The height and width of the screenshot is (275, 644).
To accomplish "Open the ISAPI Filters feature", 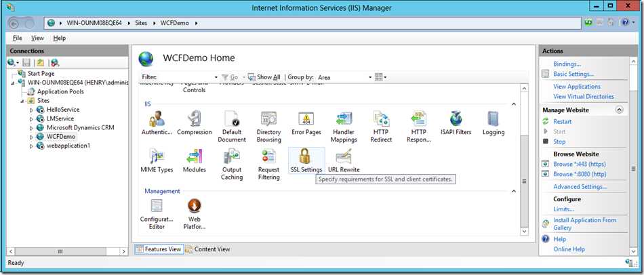I will 456,123.
